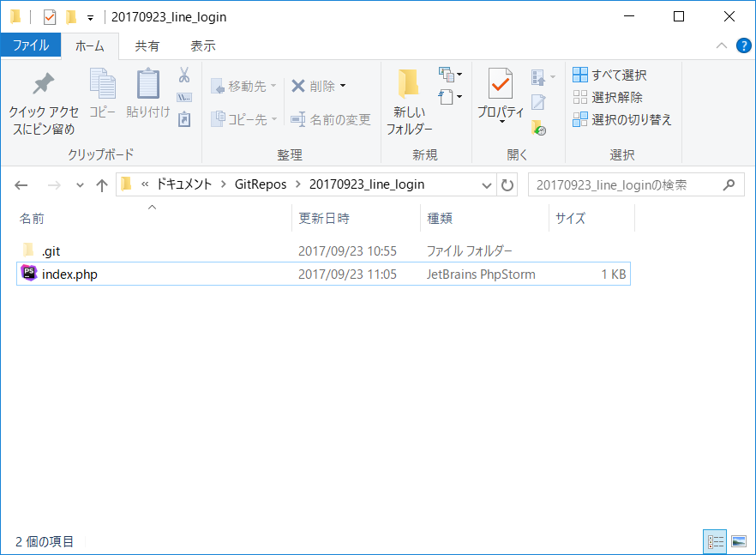This screenshot has width=756, height=555.
Task: Switch to the ホーム ribbon tab
Action: 90,45
